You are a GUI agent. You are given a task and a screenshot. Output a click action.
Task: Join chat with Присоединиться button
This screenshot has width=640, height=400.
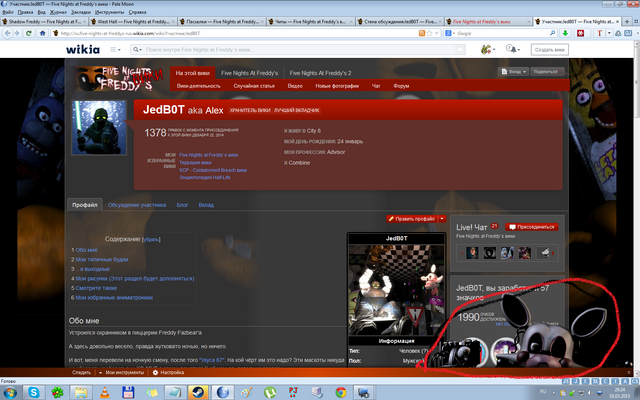532,227
